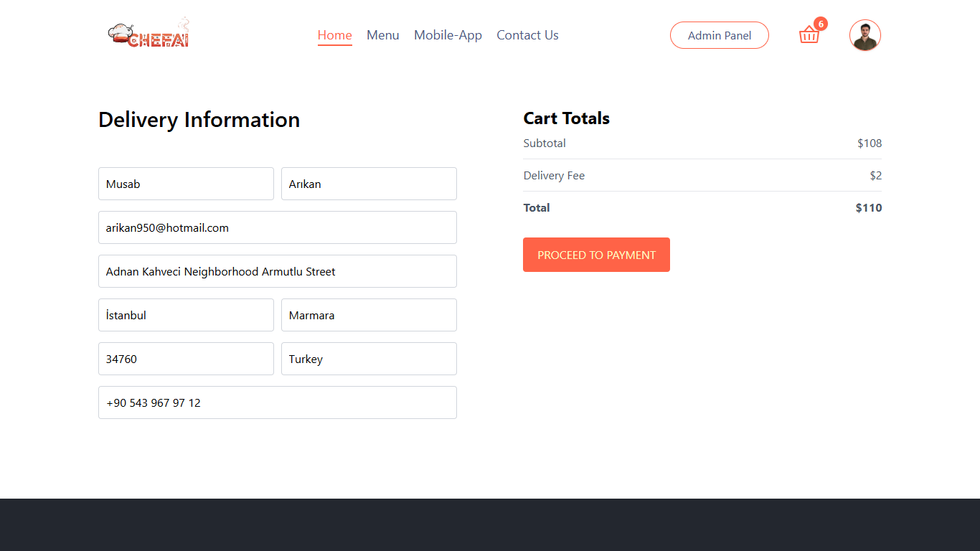Image resolution: width=980 pixels, height=551 pixels.
Task: Go to the Home nav item
Action: point(334,35)
